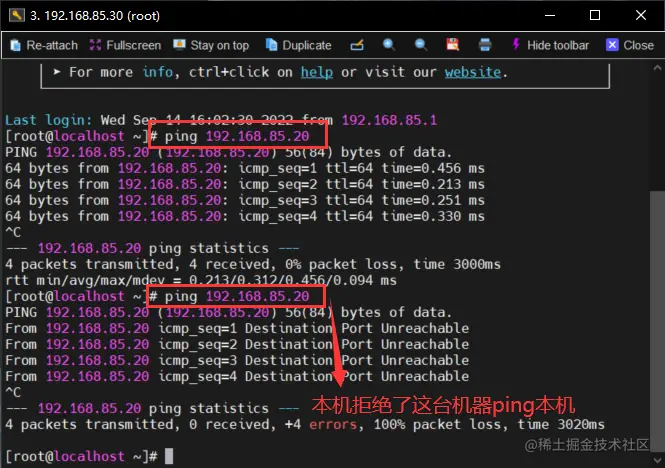665x468 pixels.
Task: Enable Stay on top option
Action: [211, 45]
